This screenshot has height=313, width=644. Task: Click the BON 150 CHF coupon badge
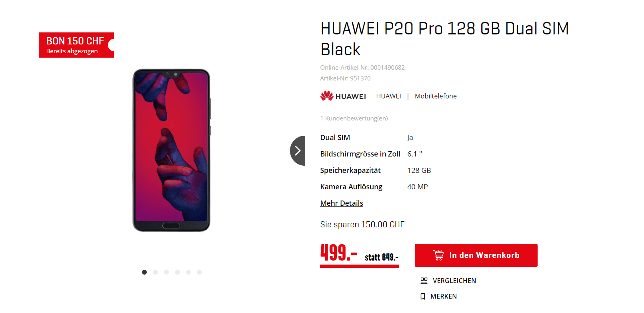click(76, 45)
